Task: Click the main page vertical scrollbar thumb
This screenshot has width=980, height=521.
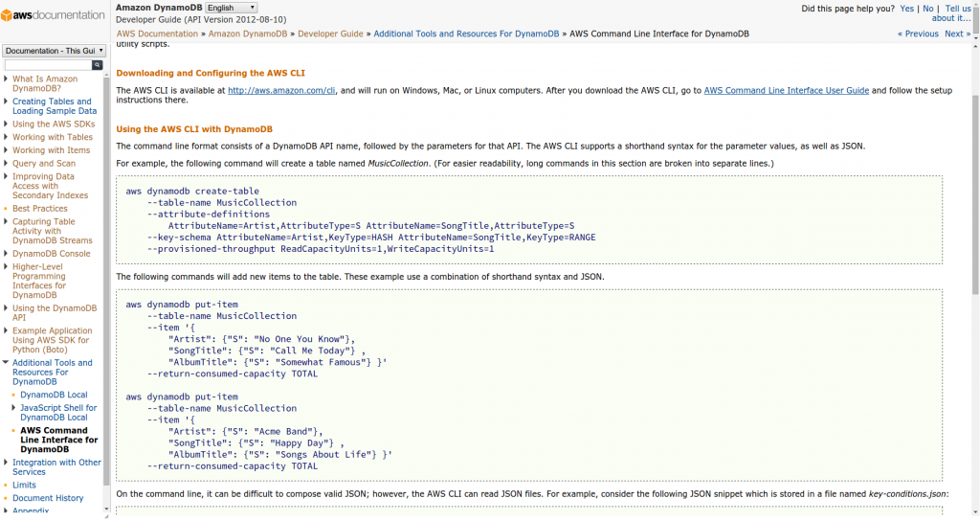Action: (x=975, y=195)
